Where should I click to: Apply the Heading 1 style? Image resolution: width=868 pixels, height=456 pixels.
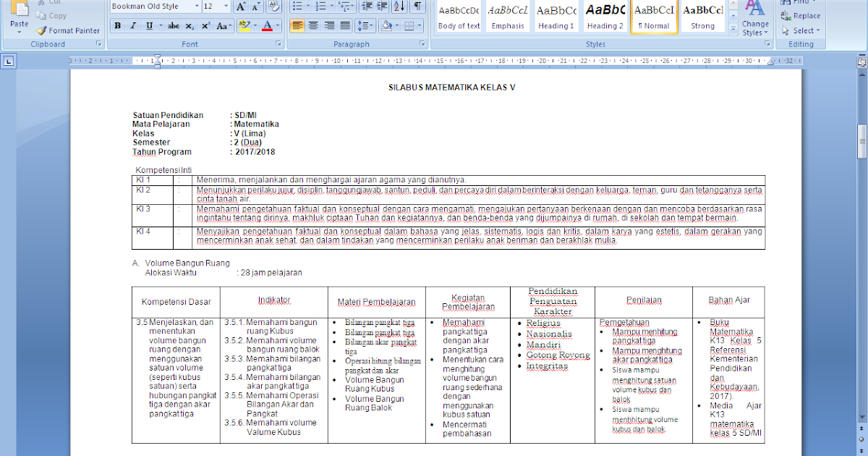click(557, 17)
